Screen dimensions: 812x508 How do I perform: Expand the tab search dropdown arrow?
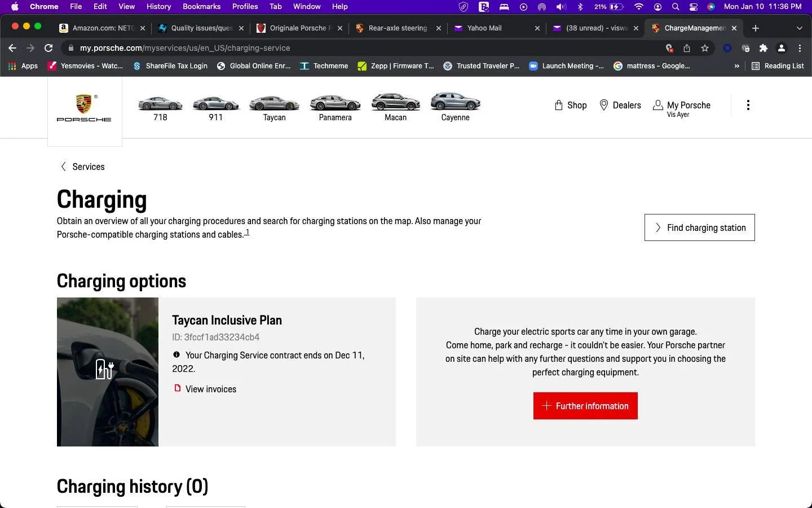coord(799,28)
